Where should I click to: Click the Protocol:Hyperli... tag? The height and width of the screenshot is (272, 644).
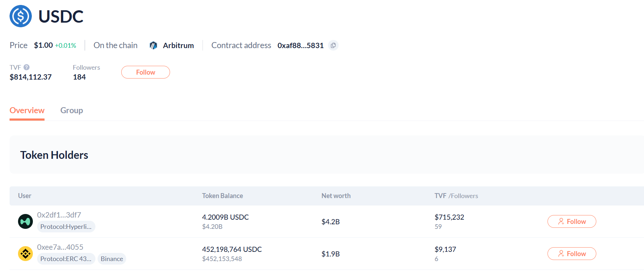66,227
